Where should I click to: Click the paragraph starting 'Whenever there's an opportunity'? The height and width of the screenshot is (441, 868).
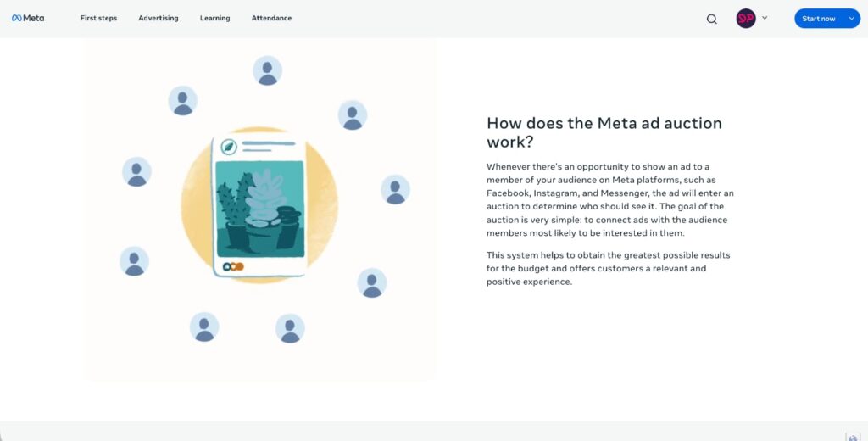[610, 200]
